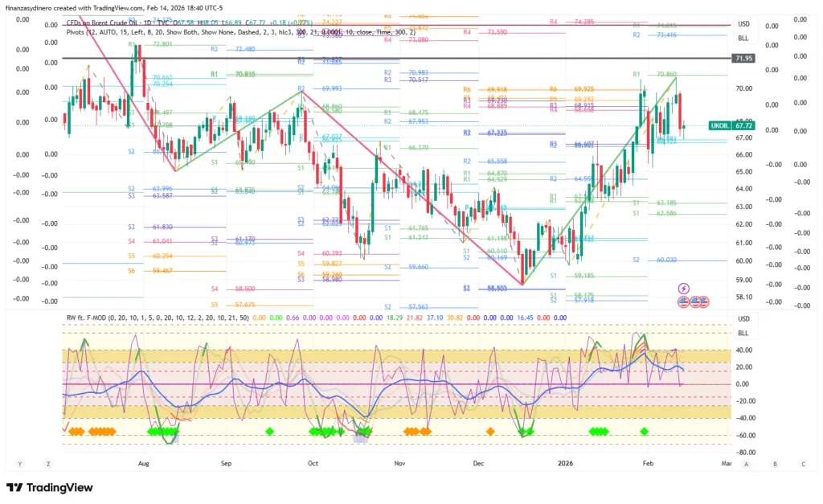Click the purple lightning bolt event icon
Viewport: 823px width, 504px height.
[684, 288]
